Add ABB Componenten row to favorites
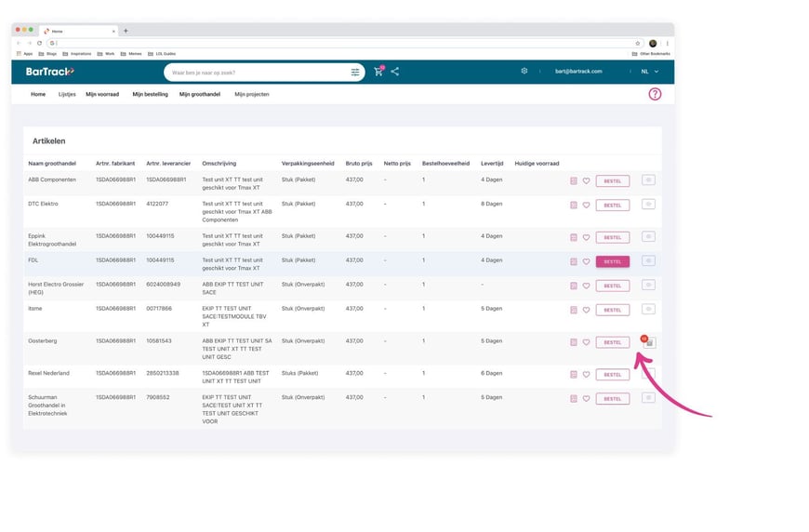 click(x=587, y=181)
